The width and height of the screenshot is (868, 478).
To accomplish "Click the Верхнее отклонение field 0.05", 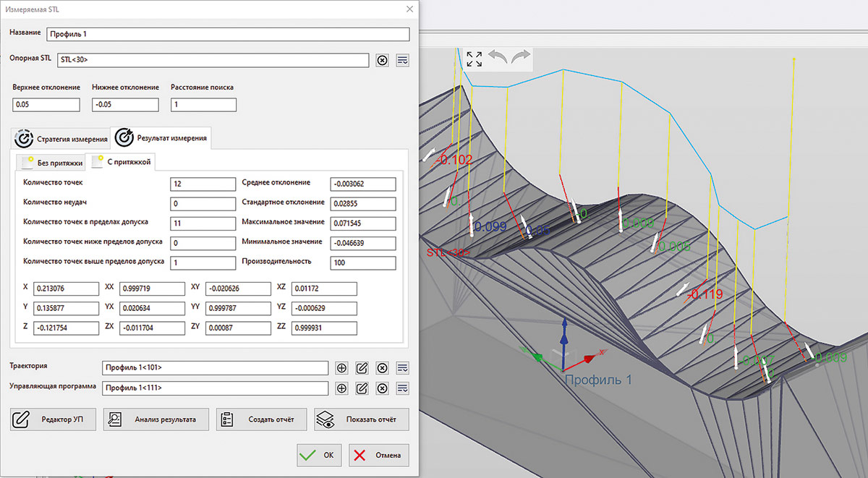I will pos(46,105).
